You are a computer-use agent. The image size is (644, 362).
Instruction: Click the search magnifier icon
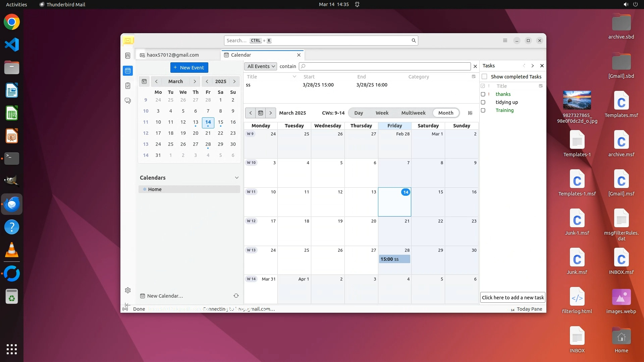pos(414,41)
